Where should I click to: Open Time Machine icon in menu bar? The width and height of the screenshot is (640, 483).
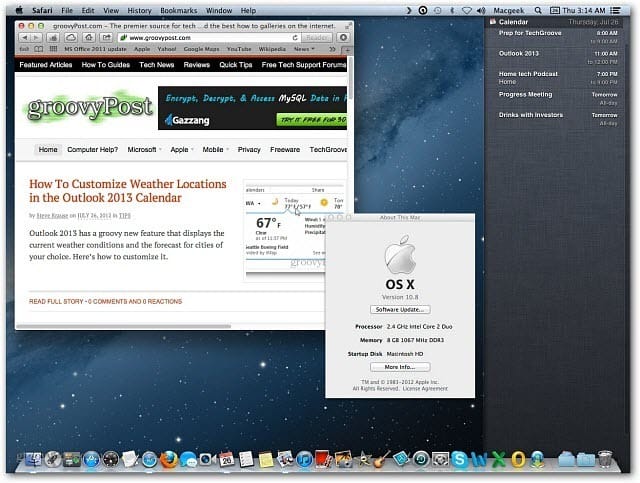tap(438, 11)
